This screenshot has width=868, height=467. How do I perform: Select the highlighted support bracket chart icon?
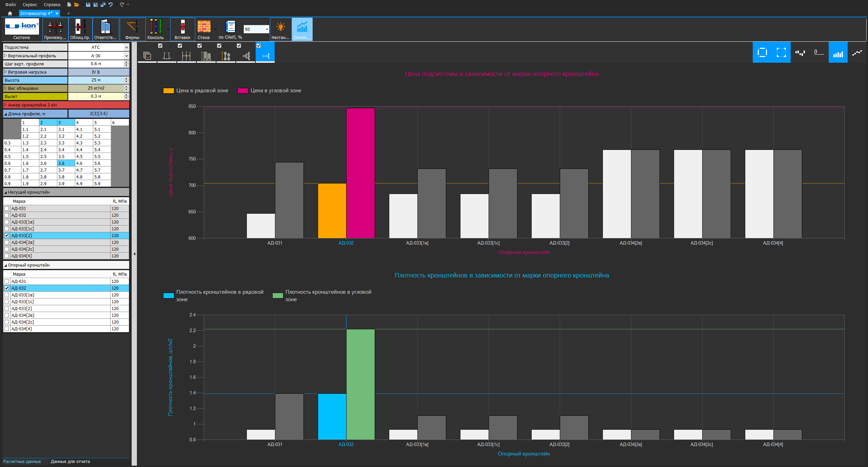coord(265,56)
